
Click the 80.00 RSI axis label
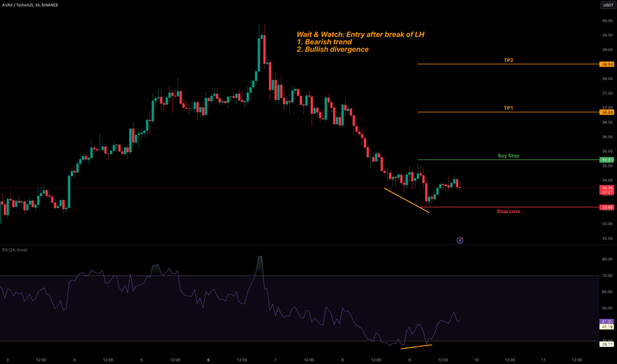[607, 259]
